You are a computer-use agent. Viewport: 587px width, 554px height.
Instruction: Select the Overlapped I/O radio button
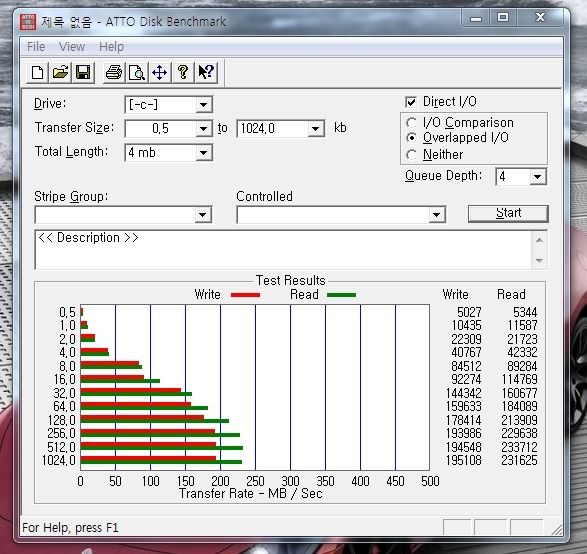(411, 138)
